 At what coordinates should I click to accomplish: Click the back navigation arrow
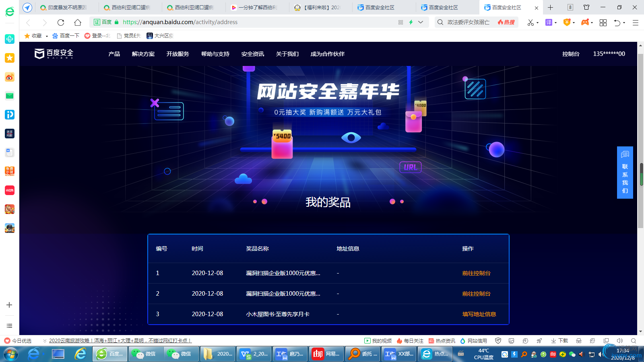tap(28, 22)
